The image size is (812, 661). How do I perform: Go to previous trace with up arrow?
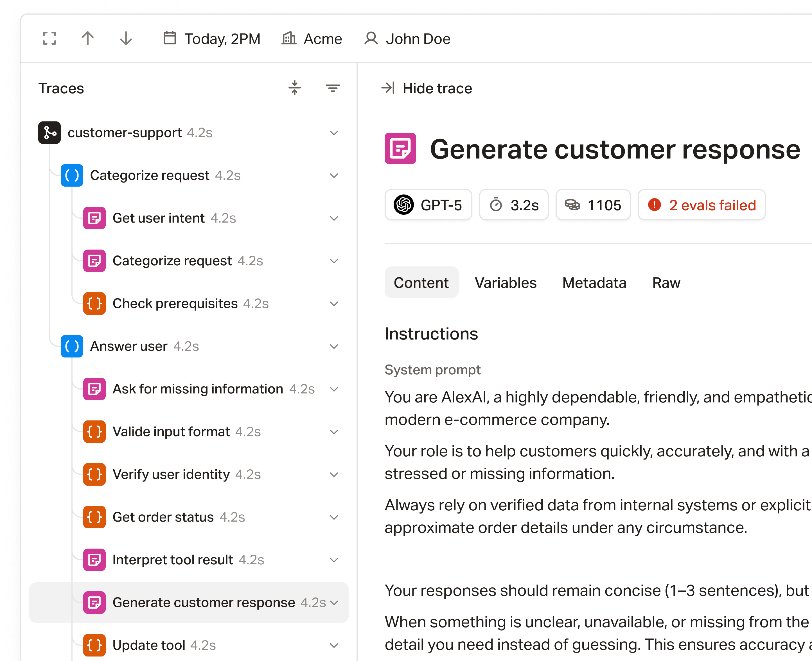pyautogui.click(x=88, y=39)
